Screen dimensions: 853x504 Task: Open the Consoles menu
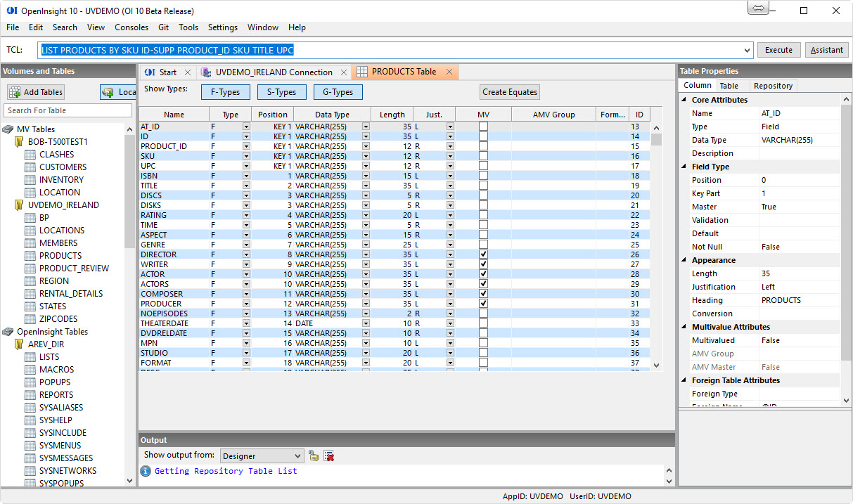[x=132, y=27]
